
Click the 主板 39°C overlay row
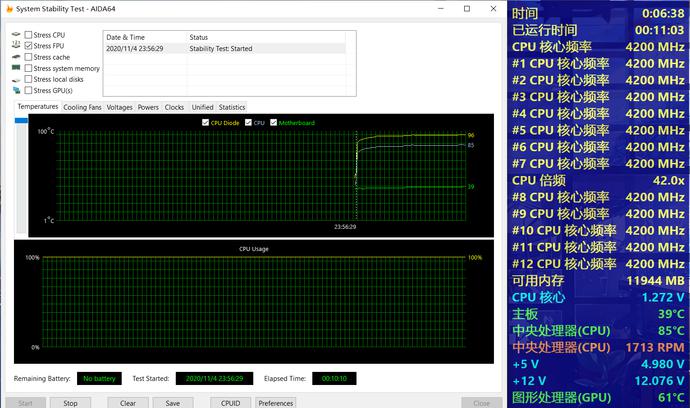pyautogui.click(x=598, y=314)
